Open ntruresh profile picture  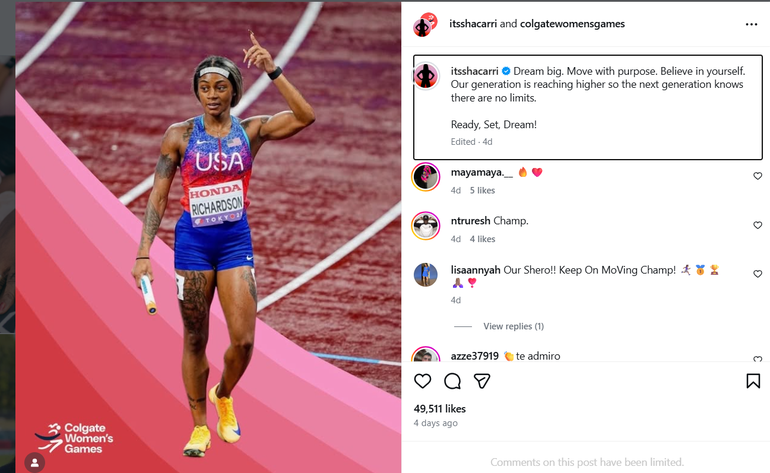click(x=426, y=226)
